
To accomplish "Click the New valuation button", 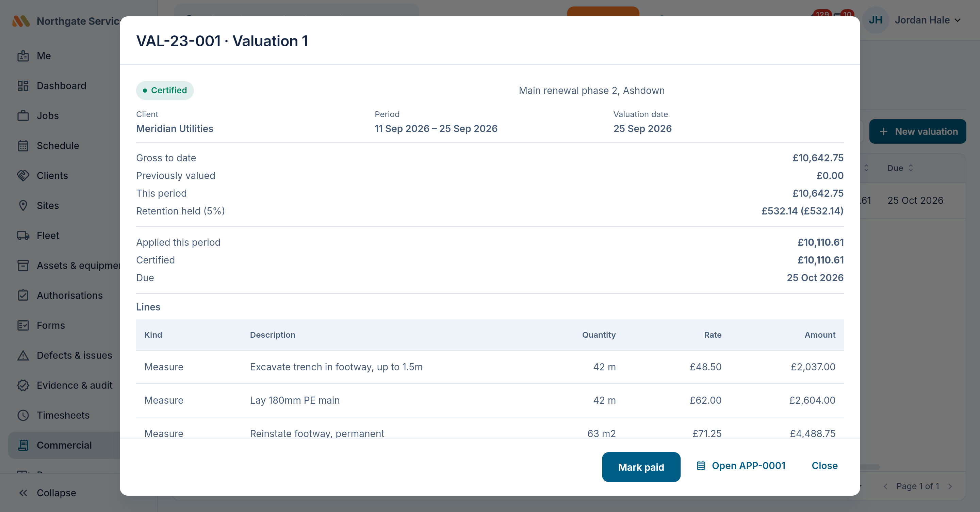I will click(918, 132).
